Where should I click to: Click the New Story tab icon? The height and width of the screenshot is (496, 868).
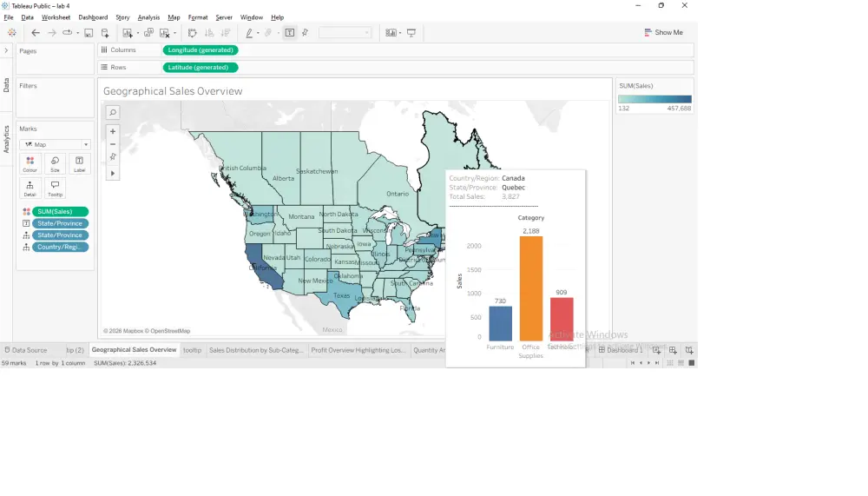(x=688, y=350)
